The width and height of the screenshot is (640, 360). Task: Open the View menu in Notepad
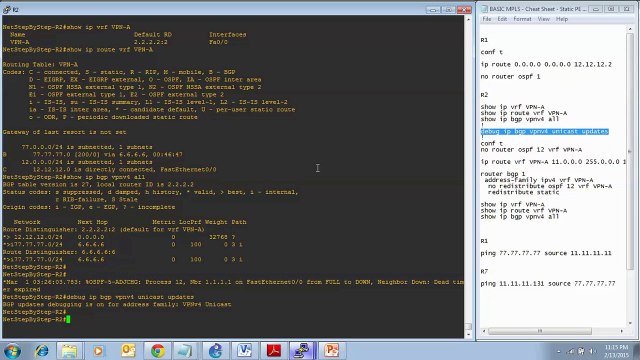click(543, 19)
